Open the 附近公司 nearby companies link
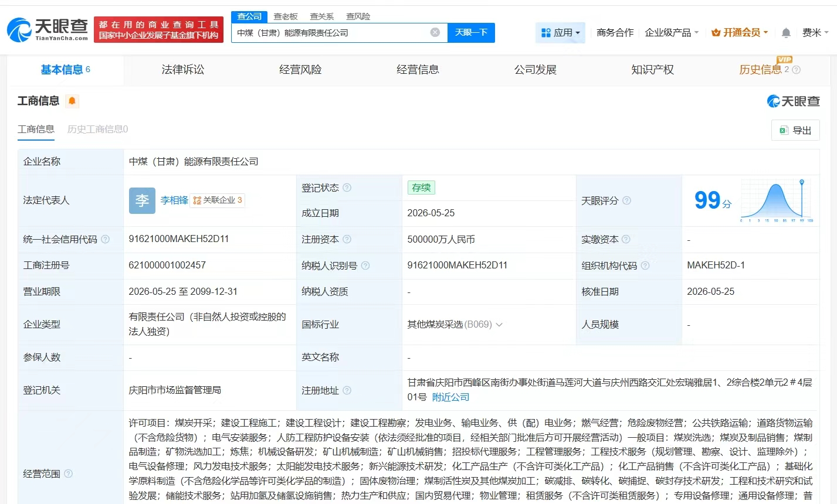 tap(450, 397)
